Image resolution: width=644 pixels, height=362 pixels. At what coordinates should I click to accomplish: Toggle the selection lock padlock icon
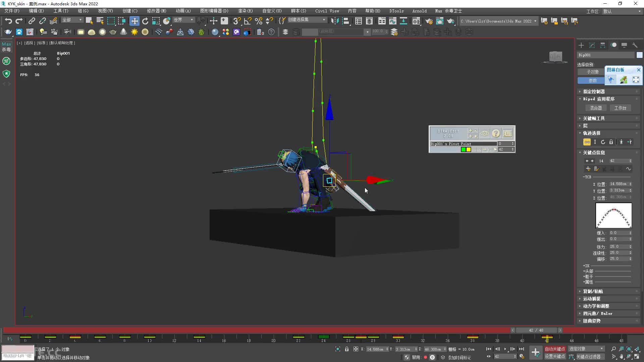click(347, 349)
